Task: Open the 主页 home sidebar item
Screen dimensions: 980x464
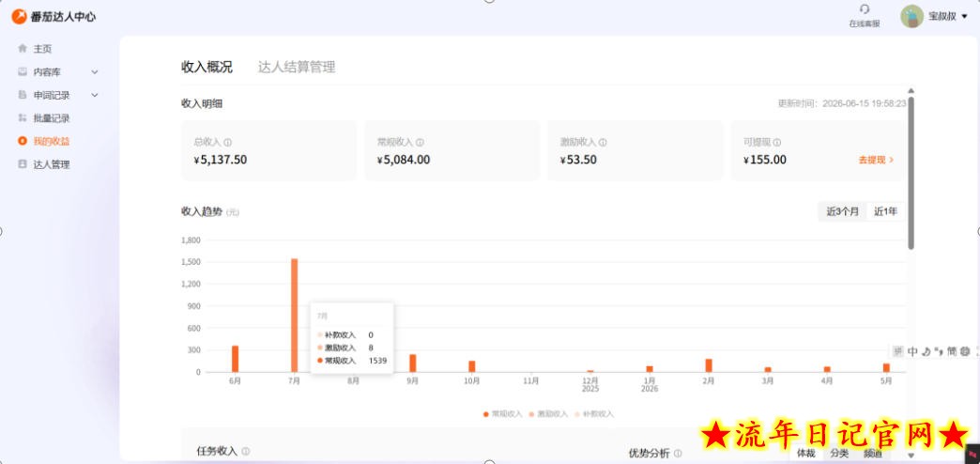Action: tap(42, 49)
